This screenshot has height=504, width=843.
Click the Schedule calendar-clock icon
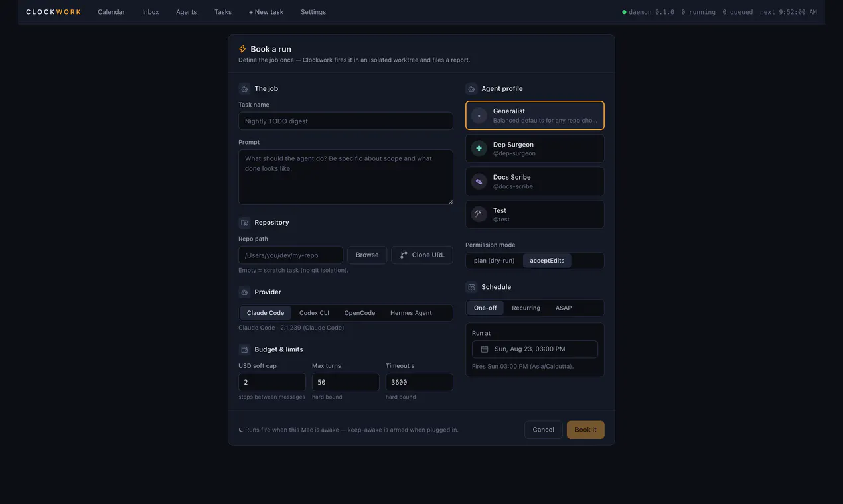click(x=471, y=287)
